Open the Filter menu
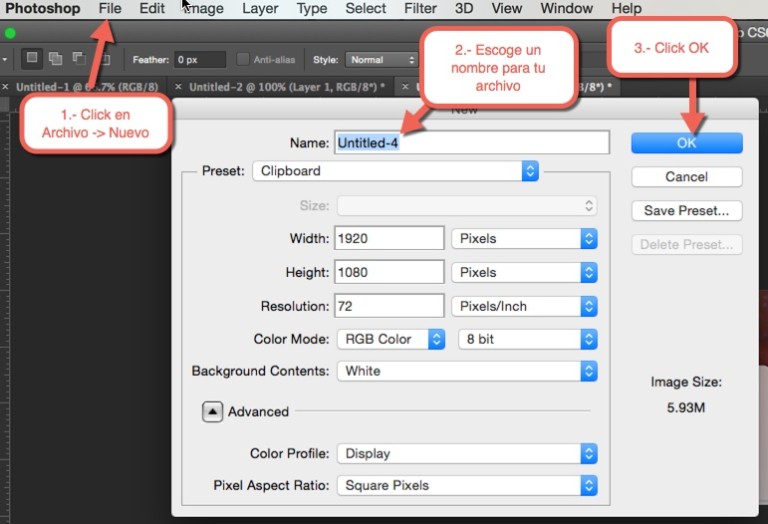This screenshot has height=524, width=768. (420, 9)
